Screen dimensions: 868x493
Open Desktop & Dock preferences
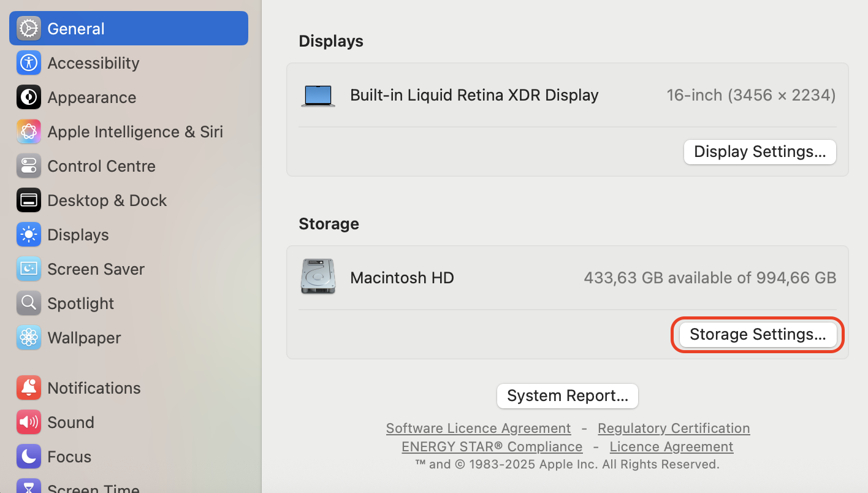(x=29, y=200)
